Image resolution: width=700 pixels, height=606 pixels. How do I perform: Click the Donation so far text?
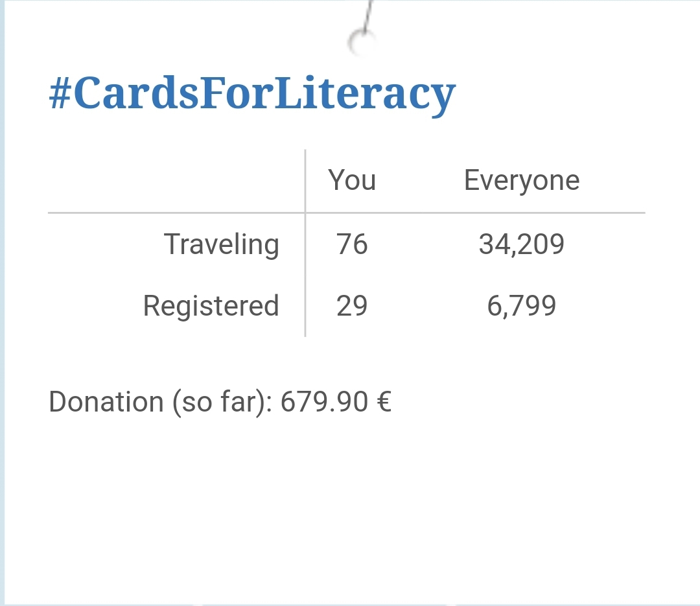click(161, 402)
